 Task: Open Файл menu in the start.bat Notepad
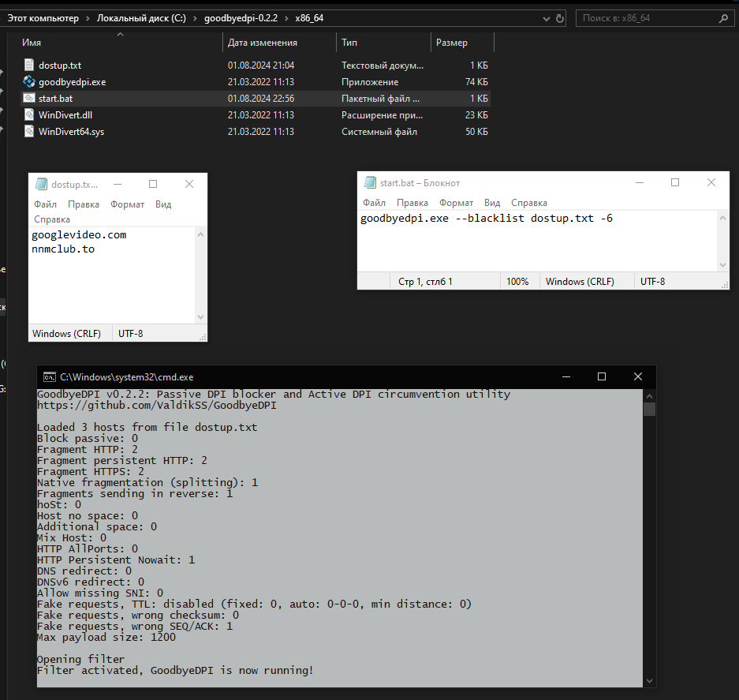coord(374,203)
